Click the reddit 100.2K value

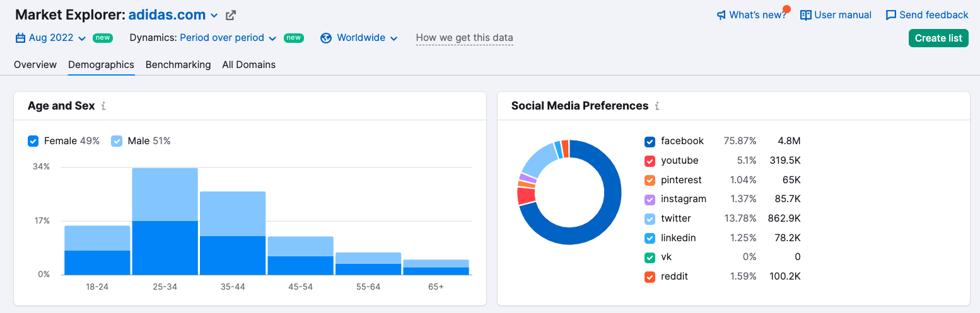pyautogui.click(x=785, y=277)
